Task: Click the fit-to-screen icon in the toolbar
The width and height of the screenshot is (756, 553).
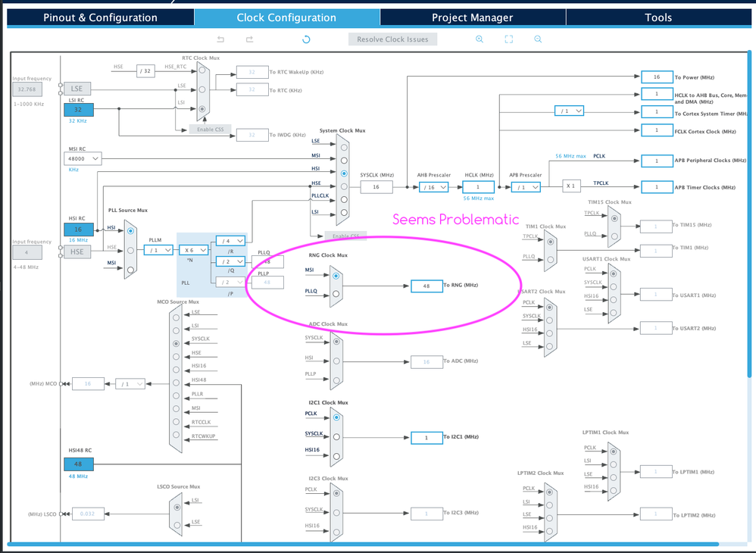Action: click(508, 38)
